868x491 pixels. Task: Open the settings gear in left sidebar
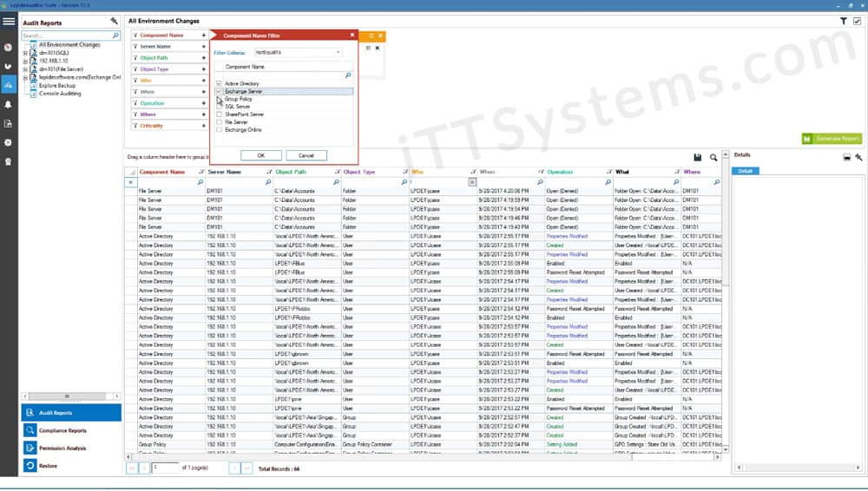tap(9, 142)
